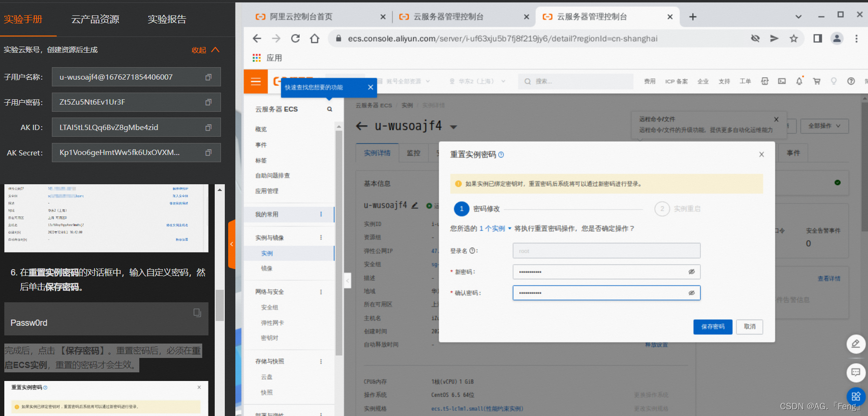Screen dimensions: 868x416
Task: Go to the browser home page
Action: tap(315, 38)
